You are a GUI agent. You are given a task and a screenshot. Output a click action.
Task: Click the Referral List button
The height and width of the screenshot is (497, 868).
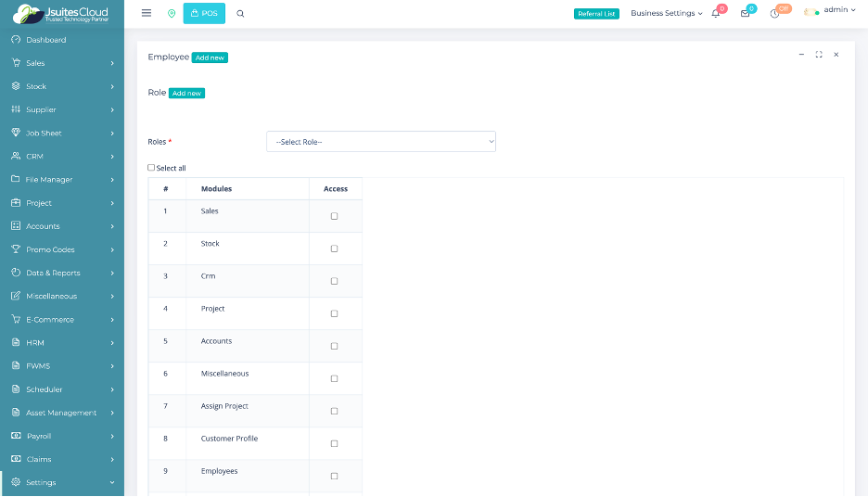[x=596, y=14]
